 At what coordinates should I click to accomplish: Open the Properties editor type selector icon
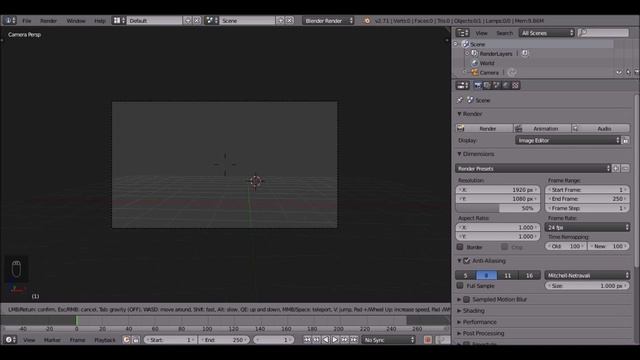point(462,85)
